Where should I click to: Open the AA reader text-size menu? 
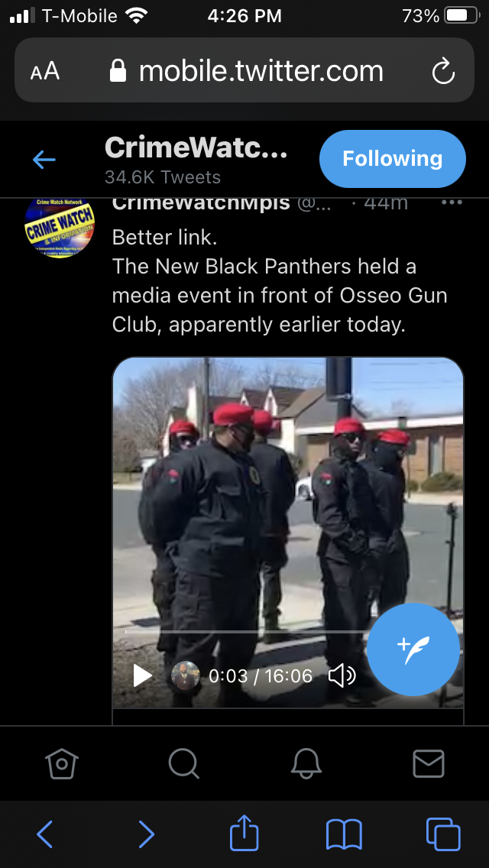45,71
